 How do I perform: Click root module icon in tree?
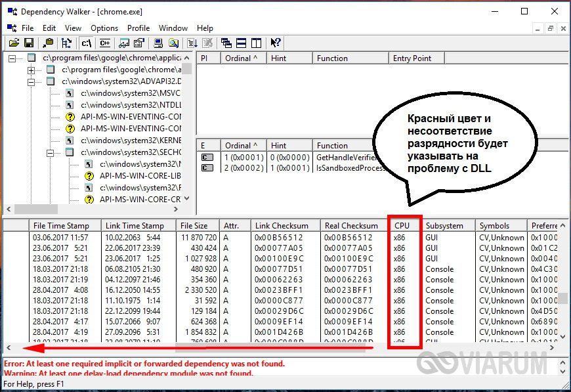pyautogui.click(x=32, y=58)
